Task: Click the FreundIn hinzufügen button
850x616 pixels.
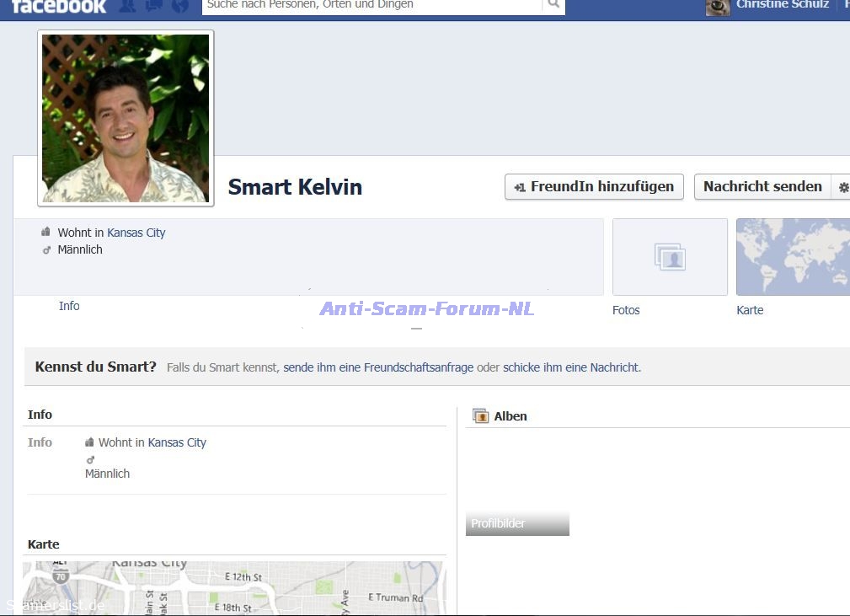Action: [594, 187]
